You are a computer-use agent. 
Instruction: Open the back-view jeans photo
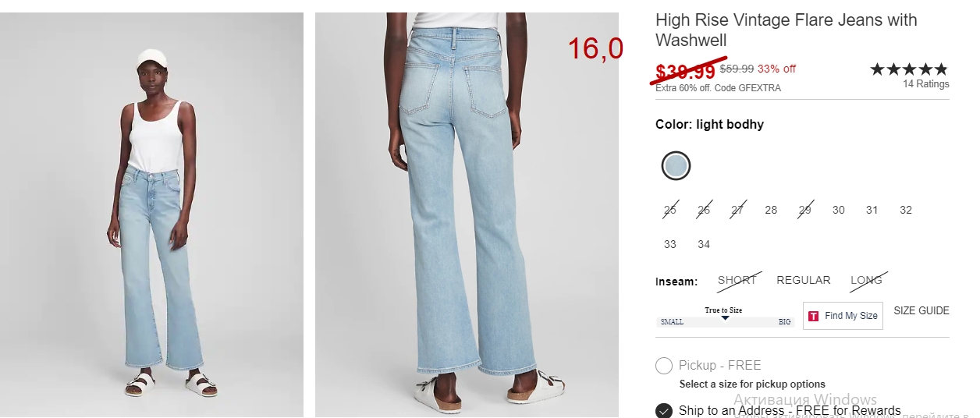467,214
